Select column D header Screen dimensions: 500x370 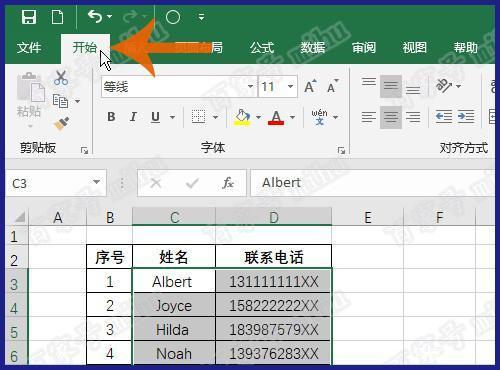[274, 217]
